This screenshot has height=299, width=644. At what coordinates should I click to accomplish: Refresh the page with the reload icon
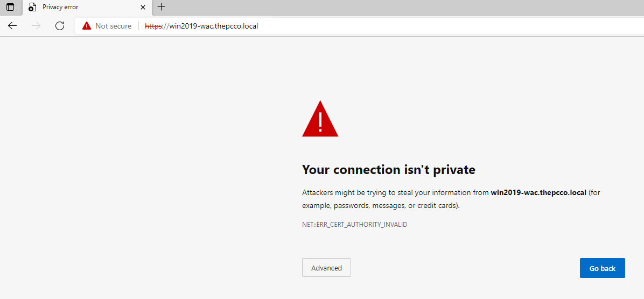[x=60, y=26]
